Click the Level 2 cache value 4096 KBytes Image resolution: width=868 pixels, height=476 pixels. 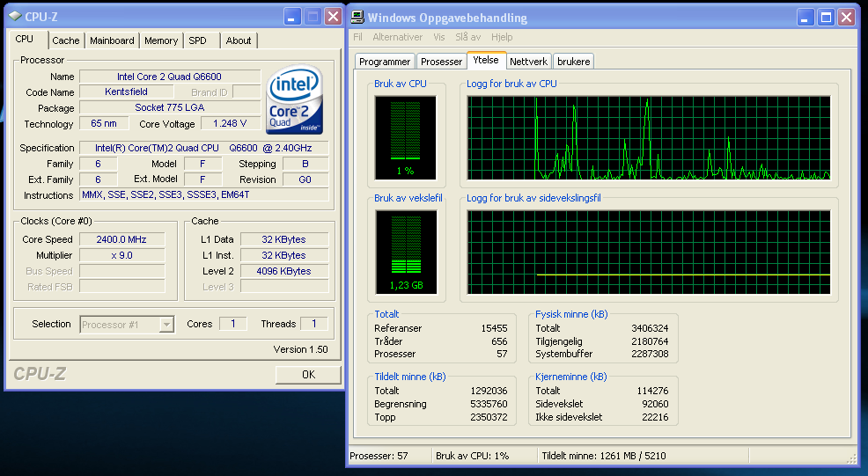tap(284, 271)
